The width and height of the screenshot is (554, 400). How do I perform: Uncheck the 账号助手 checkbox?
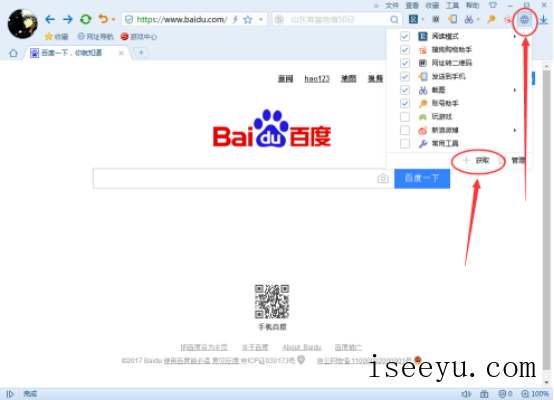click(x=405, y=103)
